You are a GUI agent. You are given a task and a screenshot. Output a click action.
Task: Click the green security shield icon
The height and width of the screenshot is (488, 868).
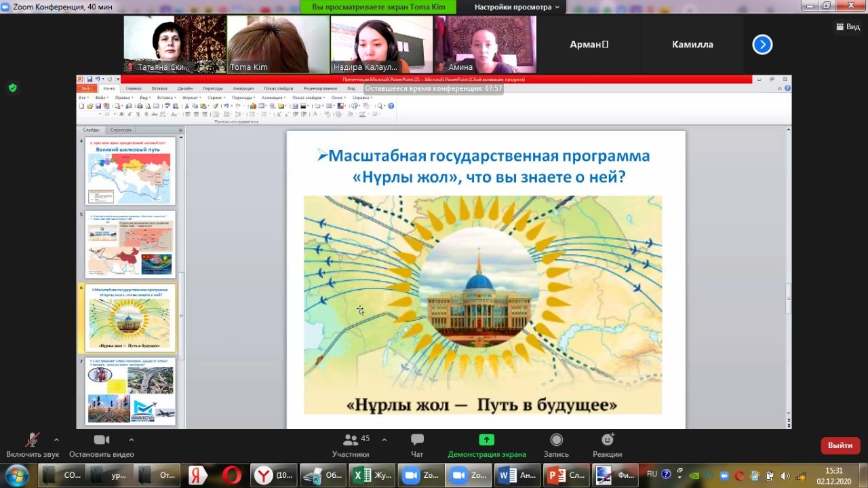[12, 88]
